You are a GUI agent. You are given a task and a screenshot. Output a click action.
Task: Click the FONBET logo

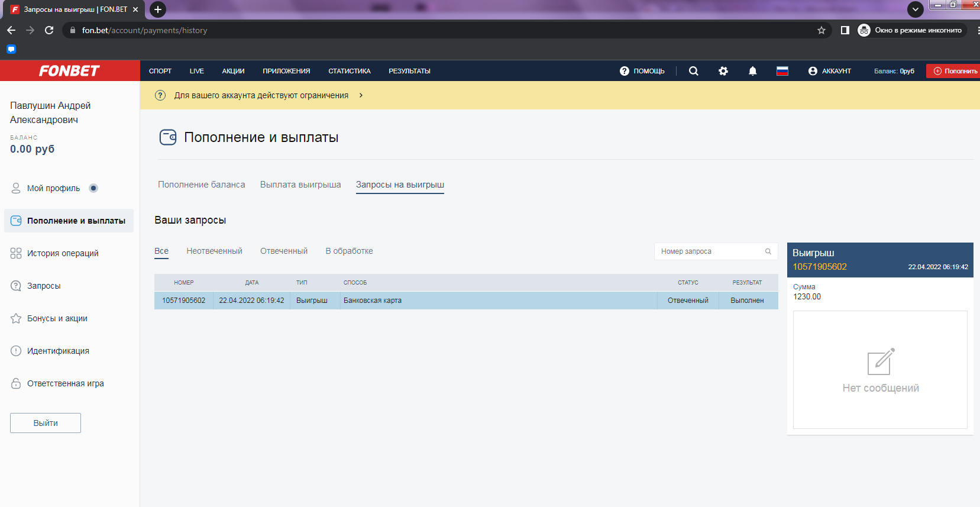click(x=69, y=71)
